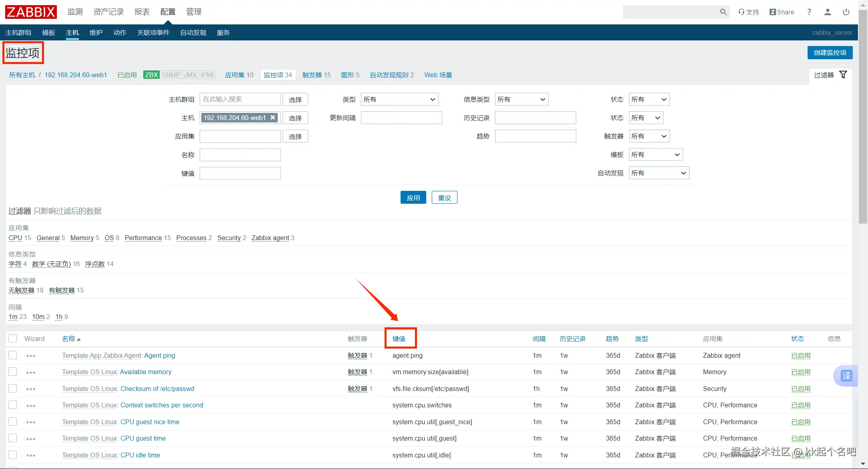Viewport: 868px width, 469px height.
Task: Click the search magnifier icon
Action: click(x=723, y=12)
